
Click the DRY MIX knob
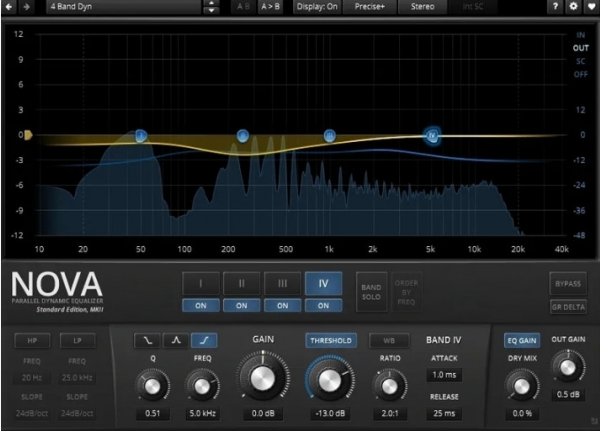tap(522, 386)
